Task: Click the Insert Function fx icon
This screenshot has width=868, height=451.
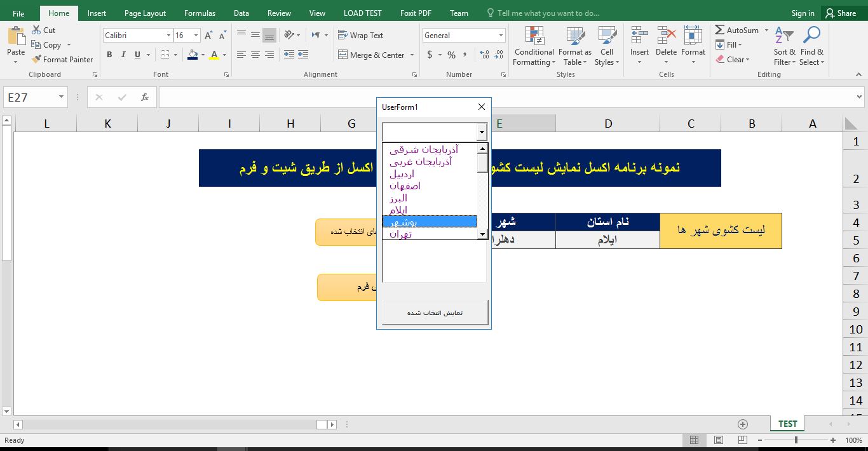Action: point(145,97)
